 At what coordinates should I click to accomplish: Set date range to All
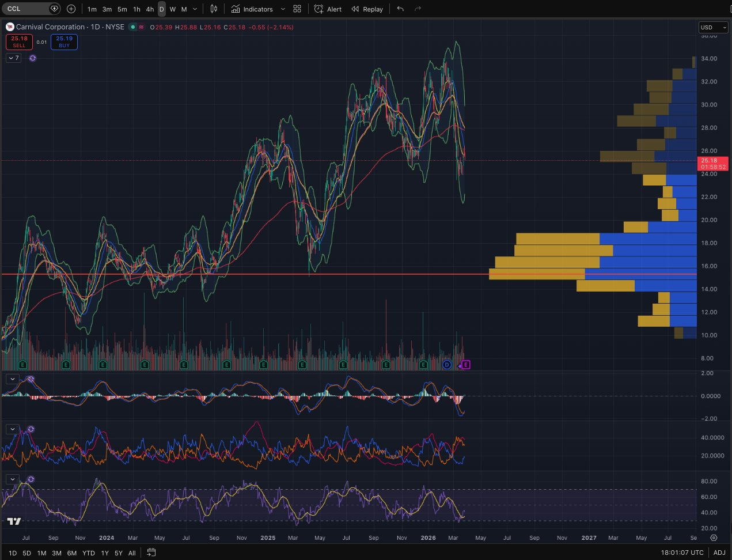click(132, 553)
